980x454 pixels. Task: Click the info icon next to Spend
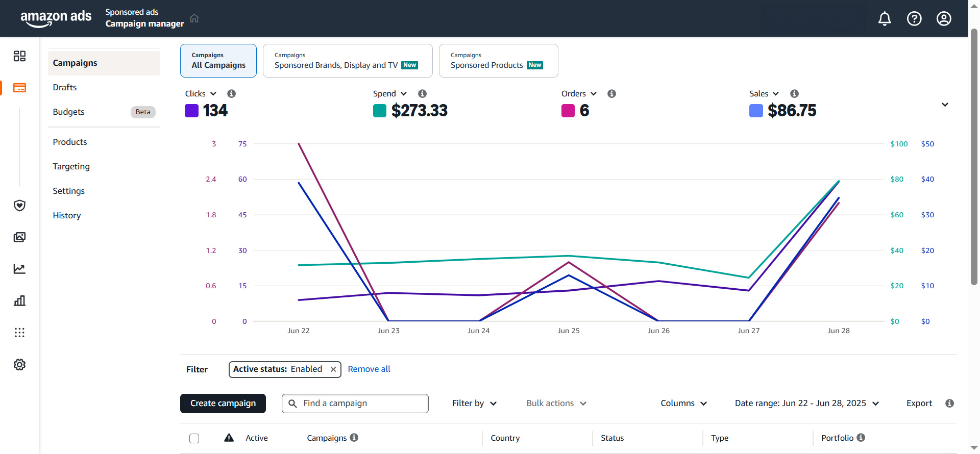point(422,94)
